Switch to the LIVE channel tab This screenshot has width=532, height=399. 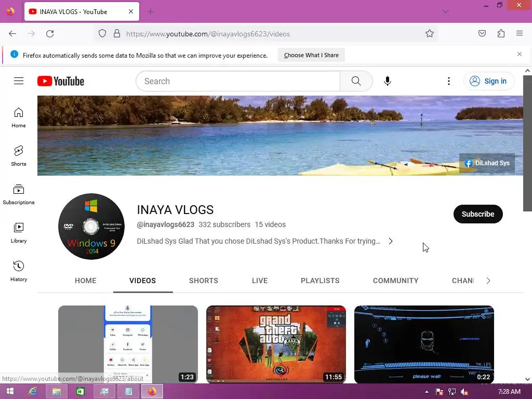pos(260,281)
